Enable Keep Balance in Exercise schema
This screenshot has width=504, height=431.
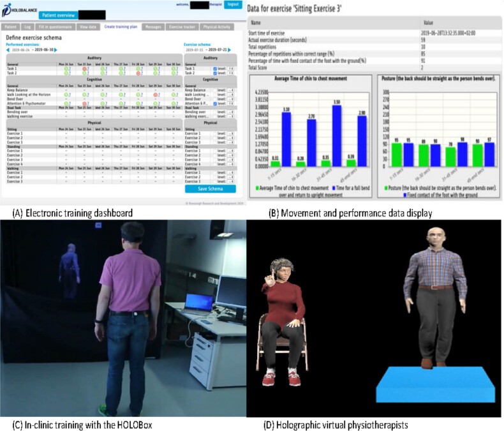[215, 90]
